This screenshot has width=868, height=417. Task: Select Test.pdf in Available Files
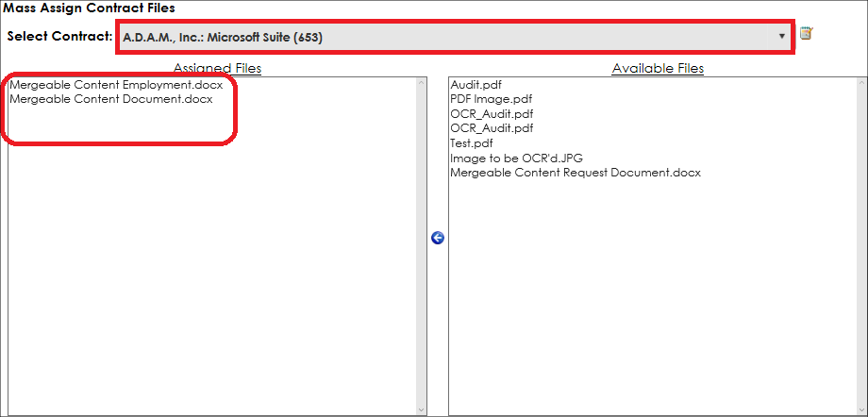pos(472,142)
